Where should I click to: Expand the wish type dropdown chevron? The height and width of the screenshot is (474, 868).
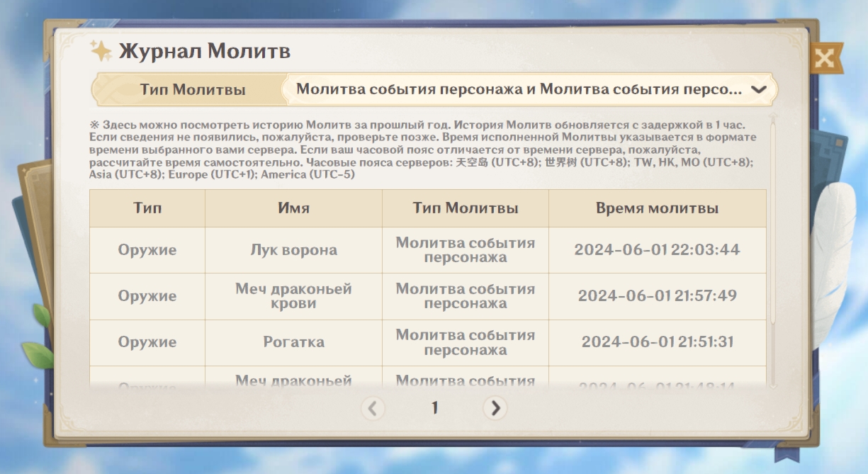click(758, 90)
